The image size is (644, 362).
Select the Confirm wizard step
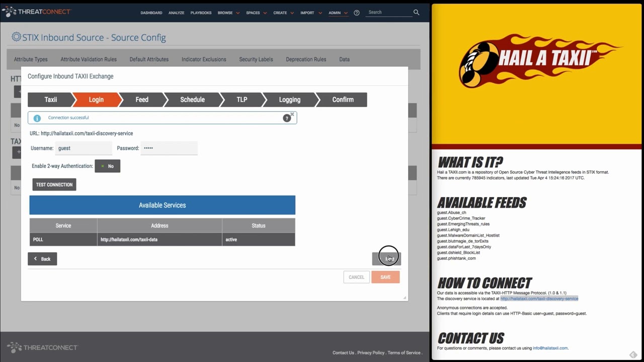[x=343, y=100]
